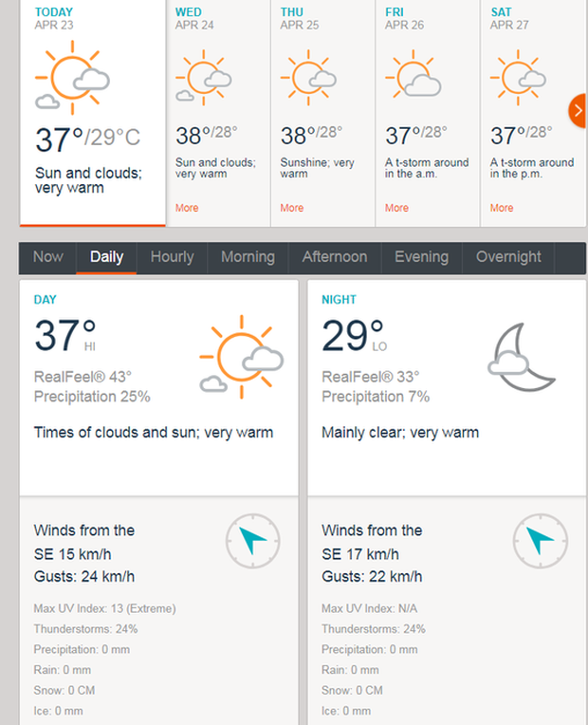Open the Morning forecast tab
The width and height of the screenshot is (588, 725).
point(248,257)
